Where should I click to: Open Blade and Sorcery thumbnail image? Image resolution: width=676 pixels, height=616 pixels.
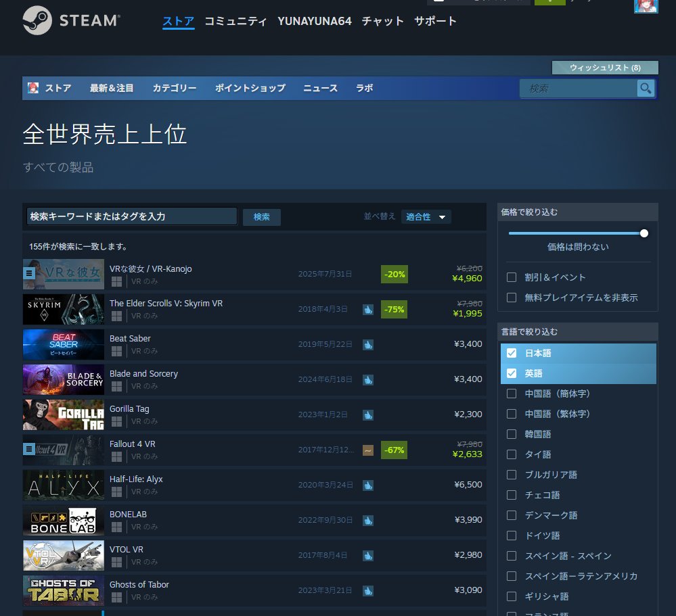point(64,380)
